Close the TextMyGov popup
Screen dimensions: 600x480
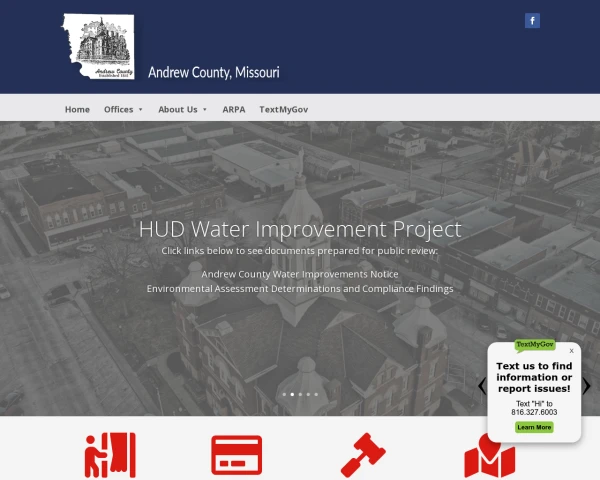(571, 351)
